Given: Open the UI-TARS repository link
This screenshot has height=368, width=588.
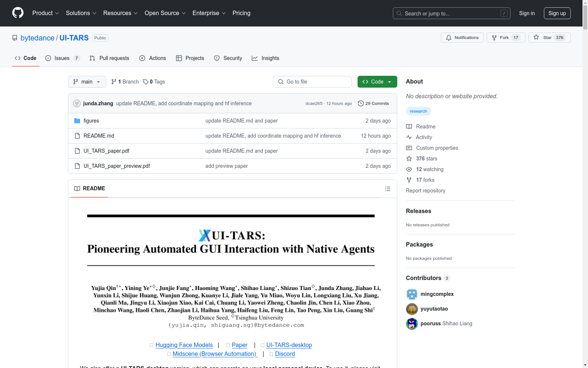Looking at the screenshot, I should pos(74,38).
